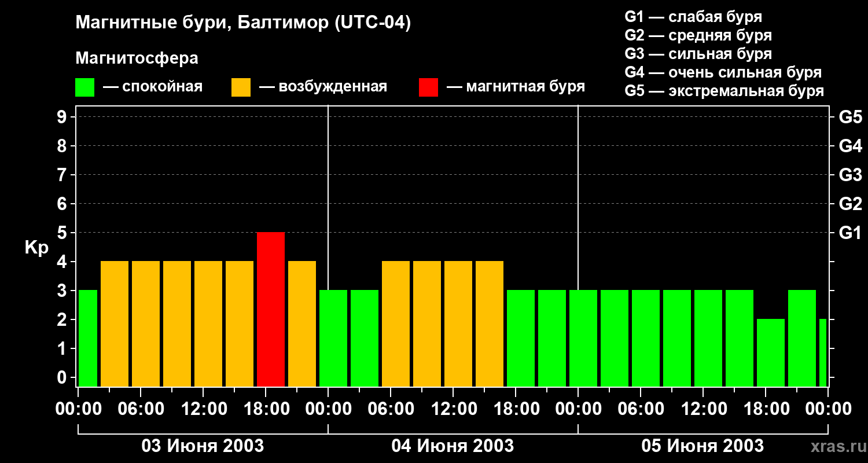Click the narrow last green bar at right edge

coord(823,352)
